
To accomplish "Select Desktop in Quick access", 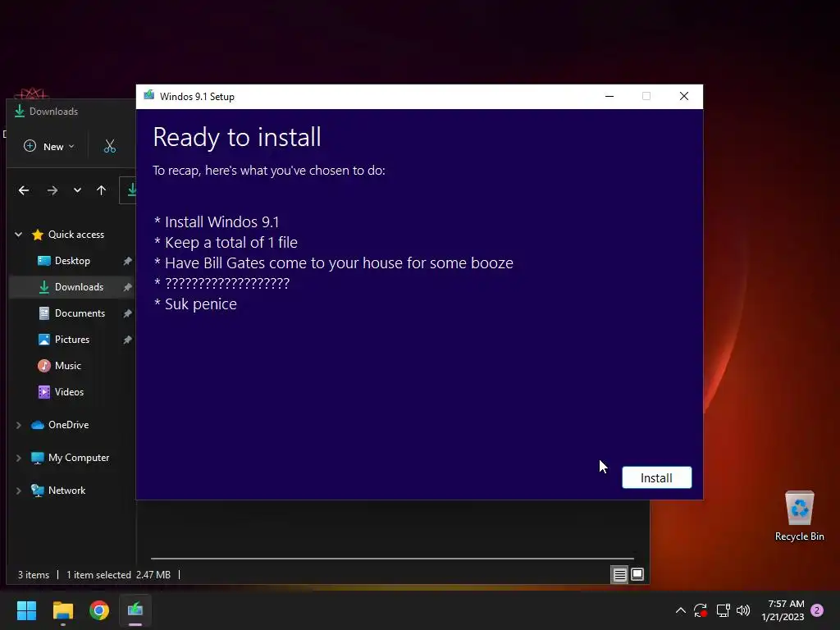I will (72, 260).
